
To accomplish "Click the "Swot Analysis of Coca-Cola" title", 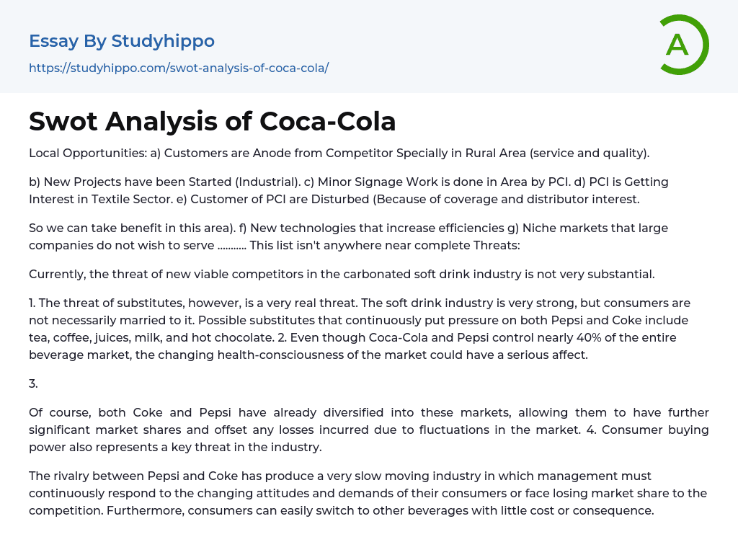I will coord(213,121).
